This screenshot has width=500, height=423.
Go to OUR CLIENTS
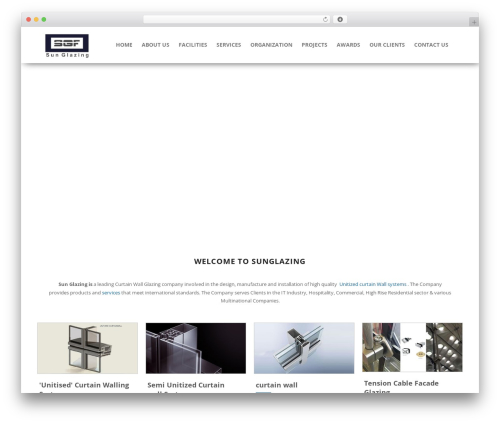387,45
